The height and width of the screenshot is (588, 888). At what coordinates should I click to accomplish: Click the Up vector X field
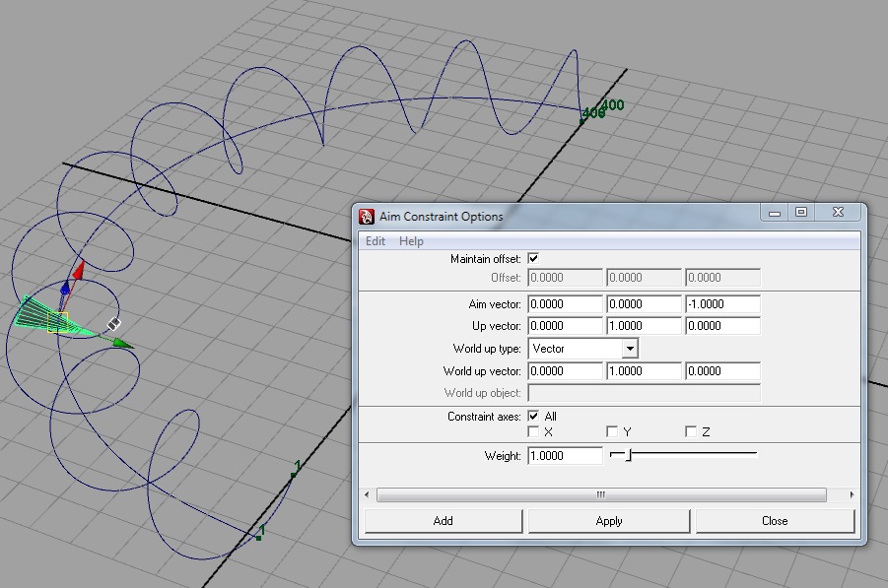pyautogui.click(x=565, y=326)
